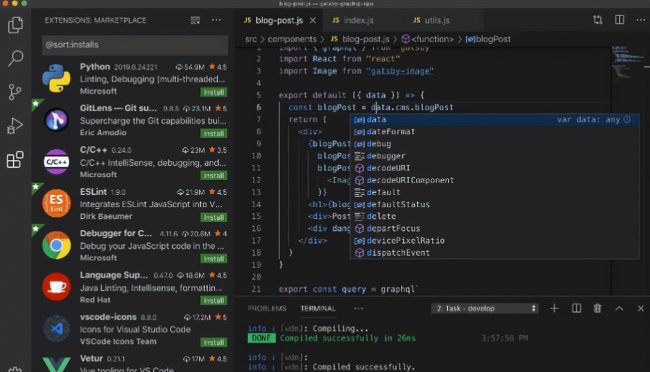
Task: Select the 'dateFormat' autocomplete suggestion
Action: pos(494,131)
